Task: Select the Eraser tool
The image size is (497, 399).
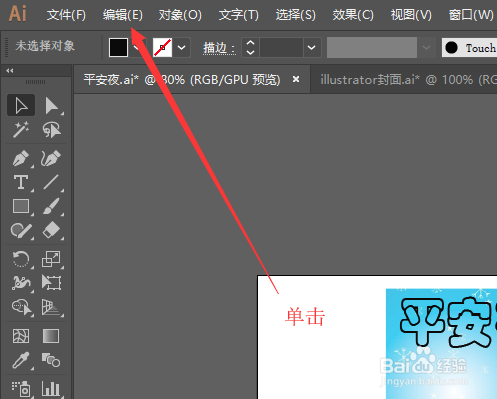Action: pos(51,230)
